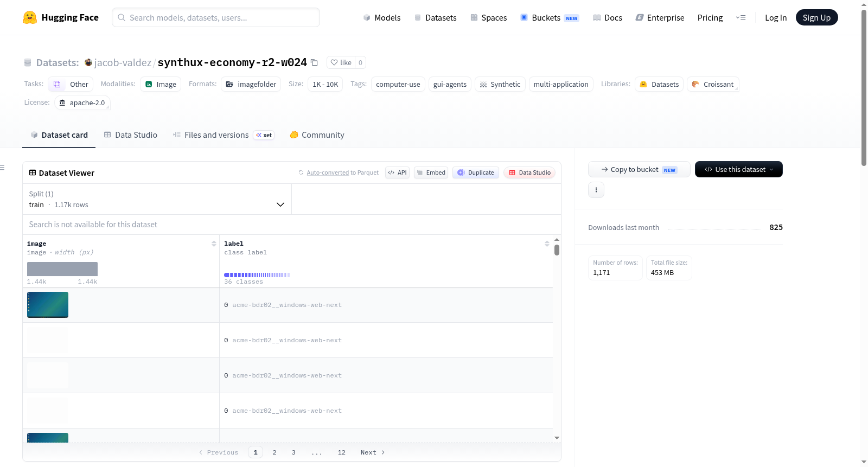Open the left sidebar hamburger icon
This screenshot has height=467, width=868.
click(2, 168)
